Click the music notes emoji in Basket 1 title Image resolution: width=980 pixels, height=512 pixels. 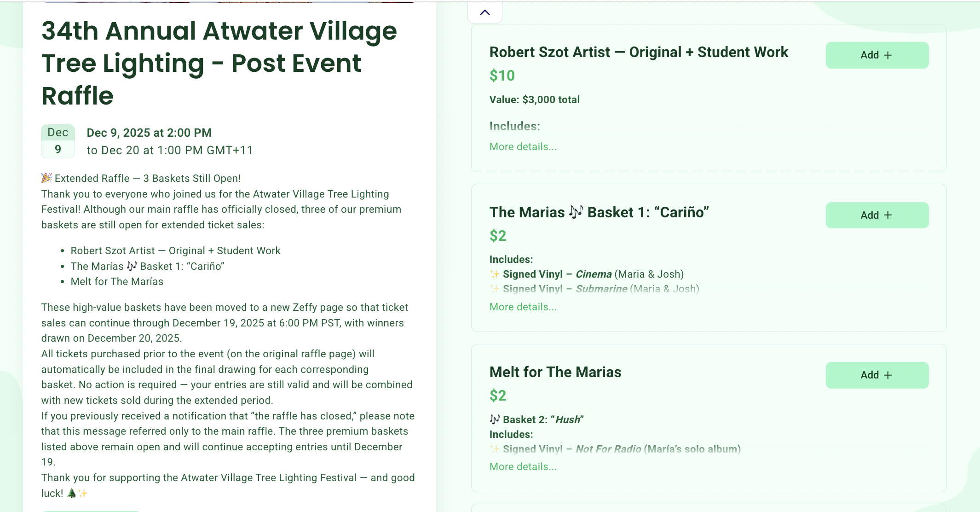576,212
